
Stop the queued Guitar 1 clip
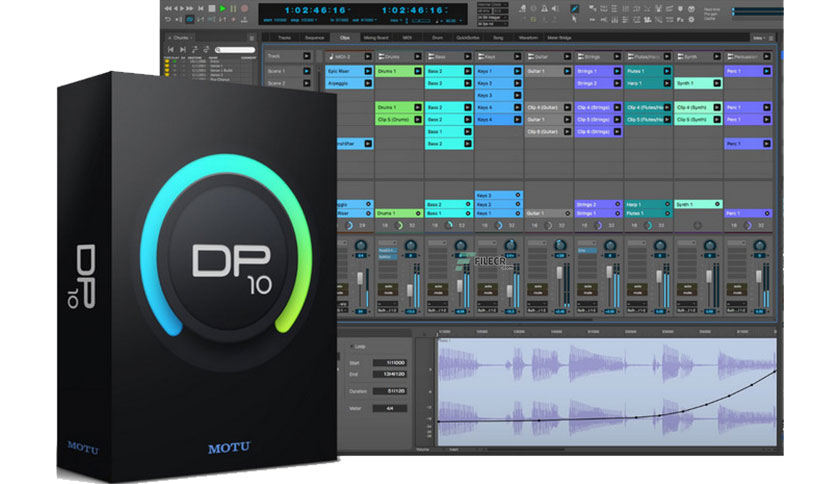(x=567, y=213)
